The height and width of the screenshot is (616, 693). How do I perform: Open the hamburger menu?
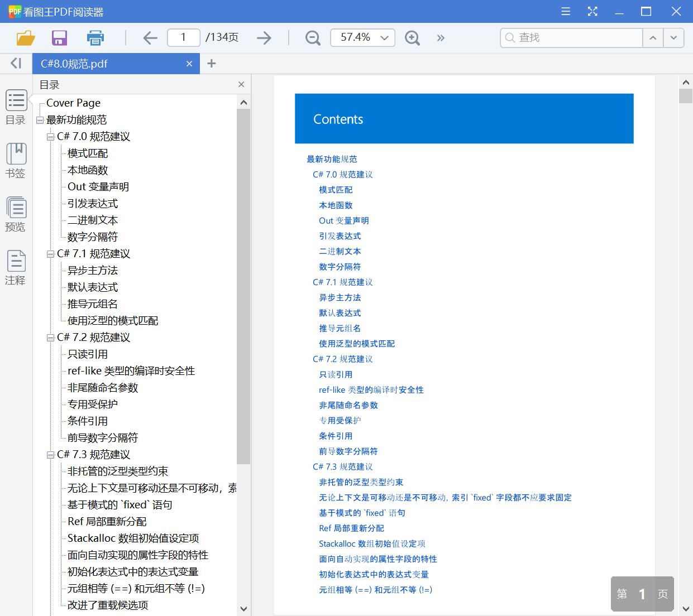[x=565, y=11]
